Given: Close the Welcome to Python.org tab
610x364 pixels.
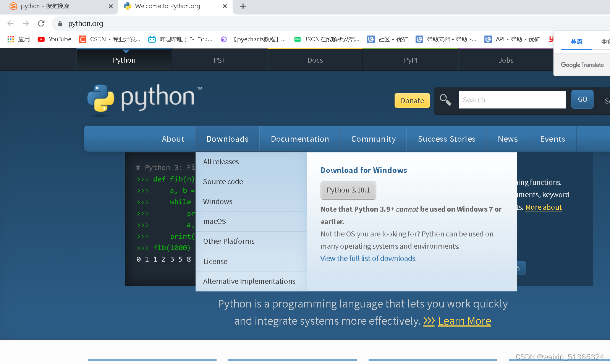Looking at the screenshot, I should 225,6.
